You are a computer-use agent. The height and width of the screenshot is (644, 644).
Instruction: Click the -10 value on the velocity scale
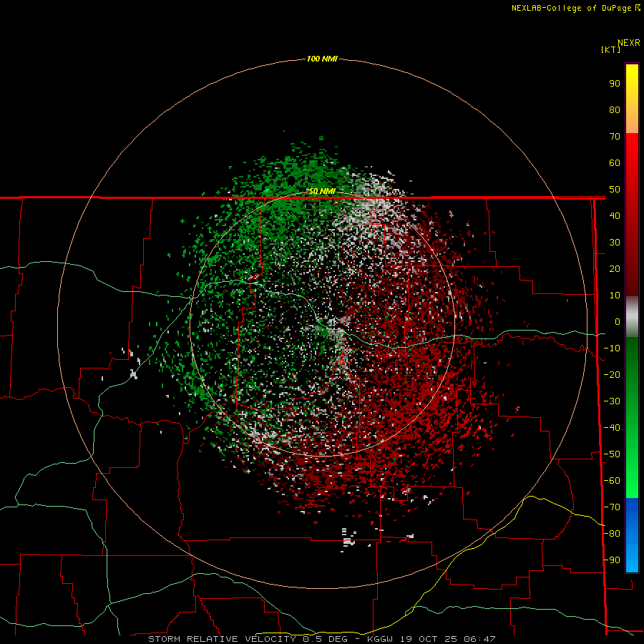612,348
